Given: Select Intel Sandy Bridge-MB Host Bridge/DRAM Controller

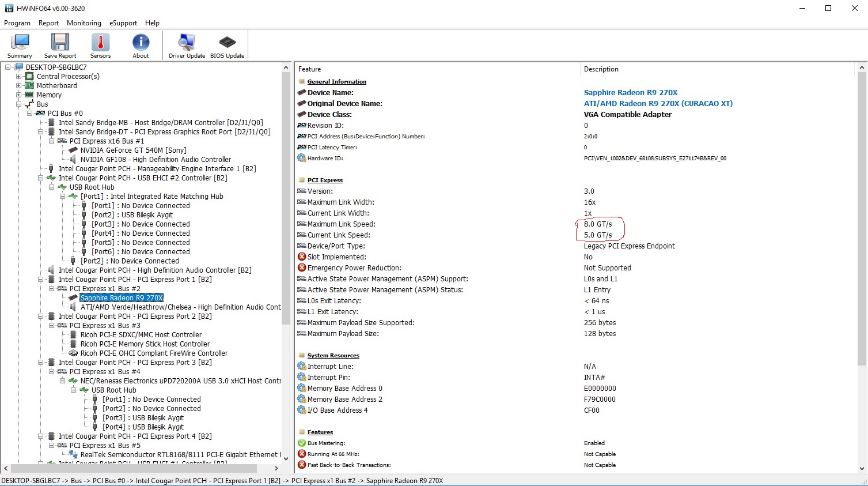Looking at the screenshot, I should click(x=161, y=122).
